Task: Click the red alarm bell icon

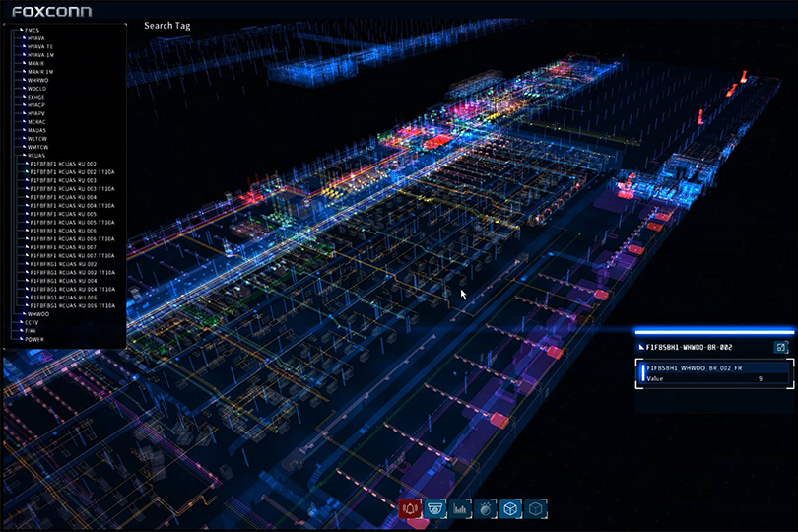Action: [411, 508]
